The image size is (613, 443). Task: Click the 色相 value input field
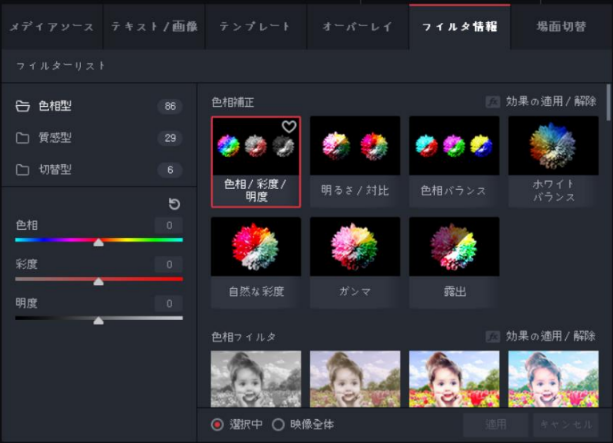[x=170, y=226]
